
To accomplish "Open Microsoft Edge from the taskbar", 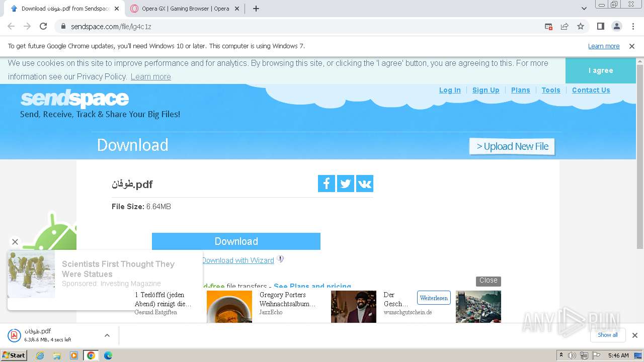I will pos(108,355).
